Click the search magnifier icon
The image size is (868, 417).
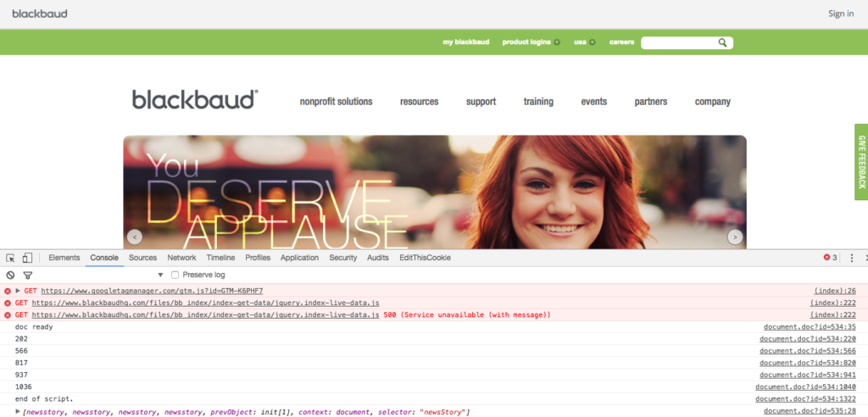722,42
